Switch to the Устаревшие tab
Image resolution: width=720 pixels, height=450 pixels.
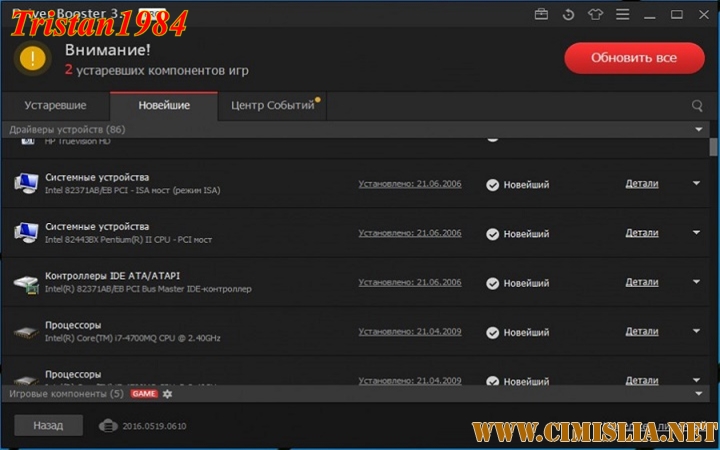pos(56,106)
